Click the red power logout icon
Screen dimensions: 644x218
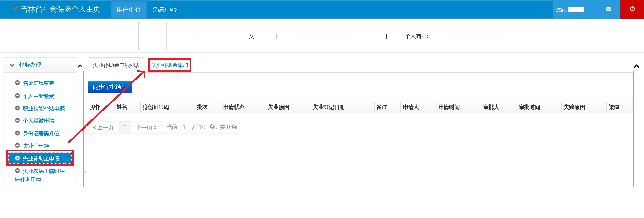pyautogui.click(x=632, y=9)
